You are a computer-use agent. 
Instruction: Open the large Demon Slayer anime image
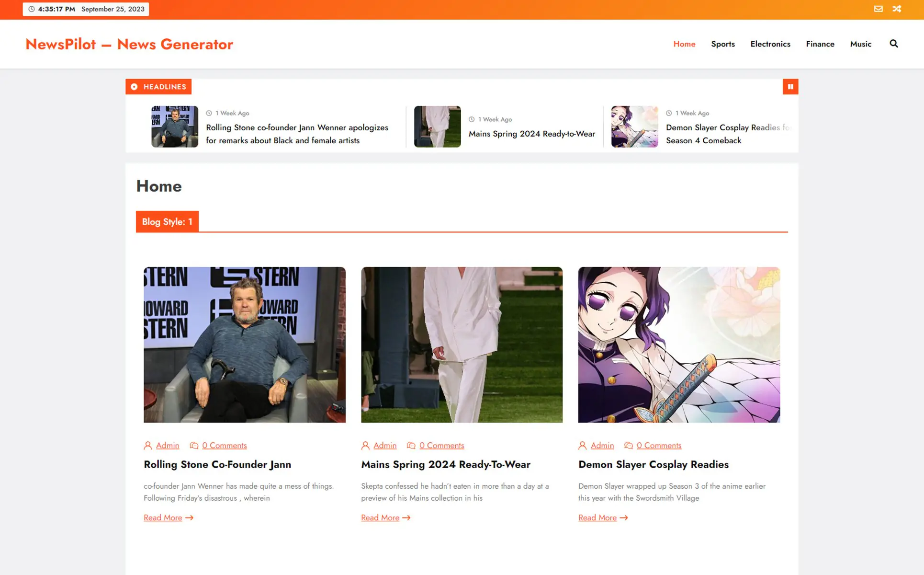(x=679, y=345)
